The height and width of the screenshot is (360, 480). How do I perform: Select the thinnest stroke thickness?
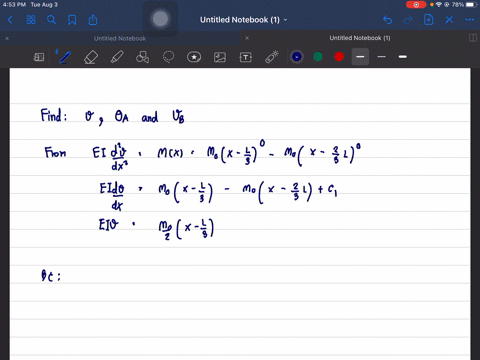point(382,57)
